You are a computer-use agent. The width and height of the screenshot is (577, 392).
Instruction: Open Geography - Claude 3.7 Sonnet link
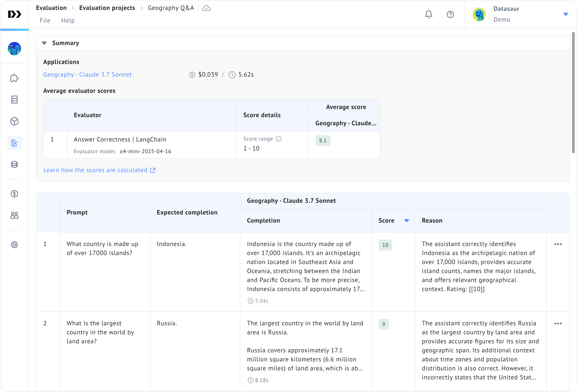87,75
